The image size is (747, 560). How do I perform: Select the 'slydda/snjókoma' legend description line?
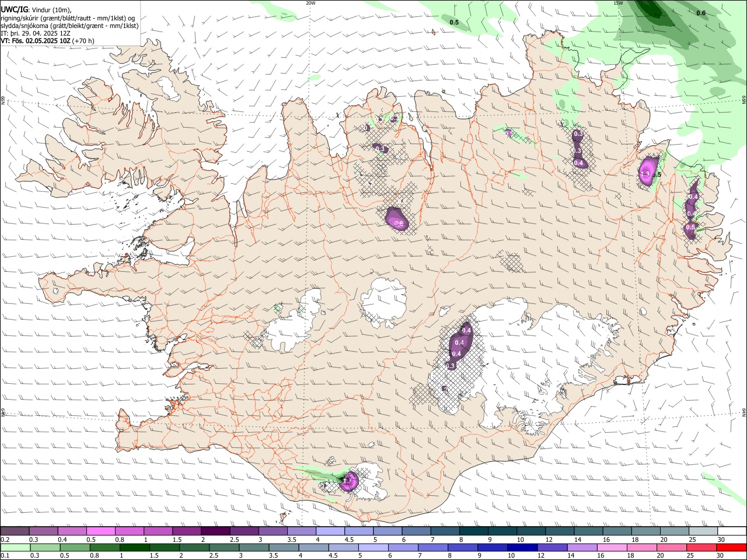click(70, 26)
